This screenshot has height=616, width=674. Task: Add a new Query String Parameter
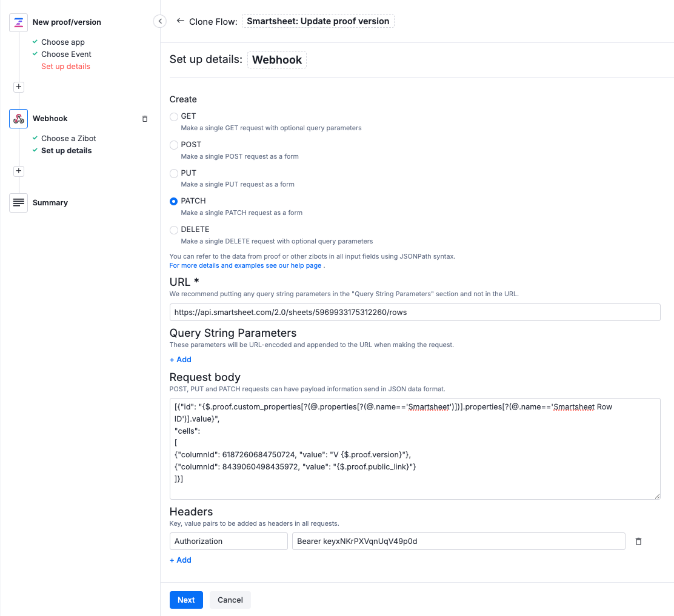click(x=180, y=359)
